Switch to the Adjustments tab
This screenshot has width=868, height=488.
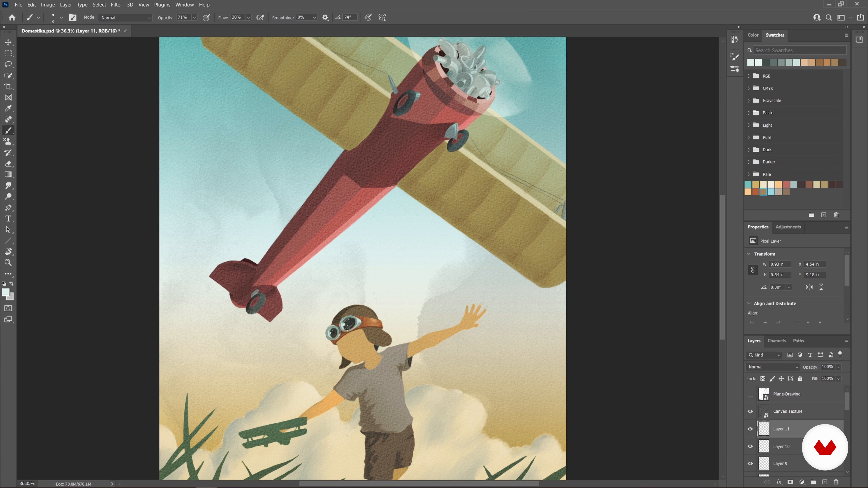(x=788, y=227)
